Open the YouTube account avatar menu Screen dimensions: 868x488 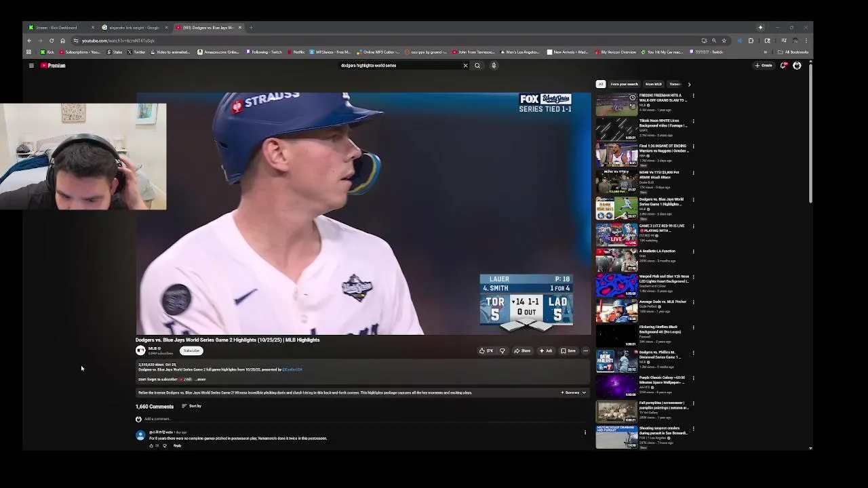click(x=797, y=66)
